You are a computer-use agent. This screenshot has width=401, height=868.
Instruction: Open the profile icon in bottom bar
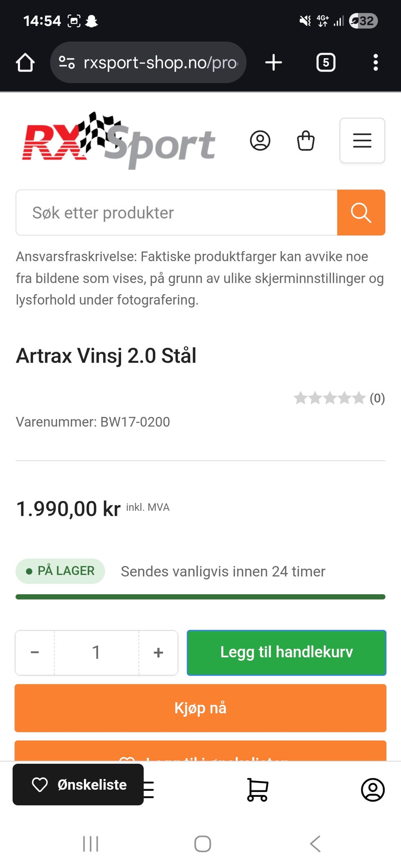tap(373, 790)
